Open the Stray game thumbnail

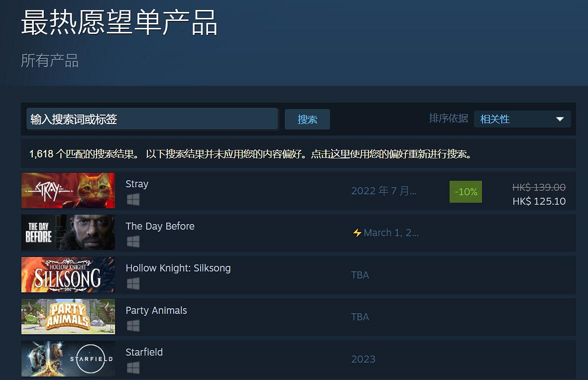(68, 191)
